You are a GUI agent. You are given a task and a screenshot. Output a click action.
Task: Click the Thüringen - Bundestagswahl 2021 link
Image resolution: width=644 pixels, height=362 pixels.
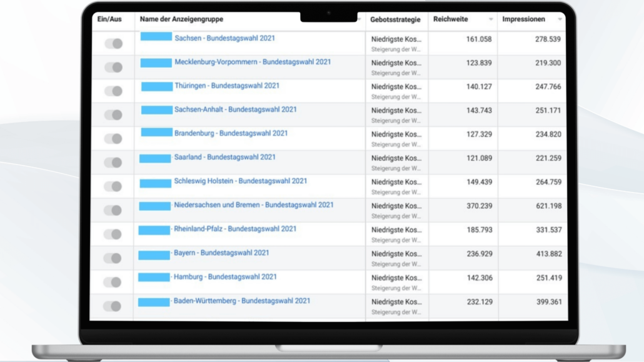(227, 86)
